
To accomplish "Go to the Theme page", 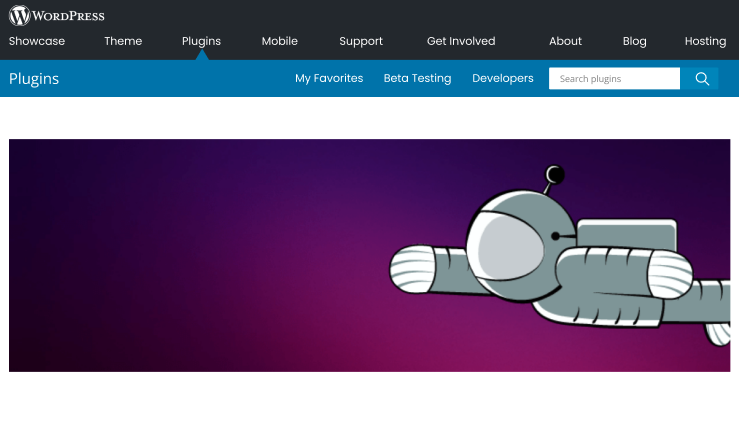I will (123, 41).
